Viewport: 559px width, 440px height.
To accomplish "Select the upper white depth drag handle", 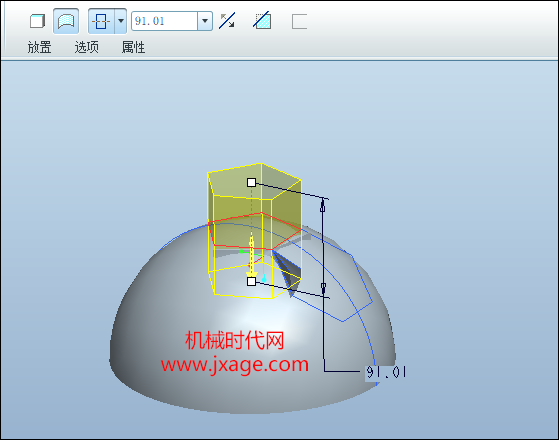I will point(251,183).
